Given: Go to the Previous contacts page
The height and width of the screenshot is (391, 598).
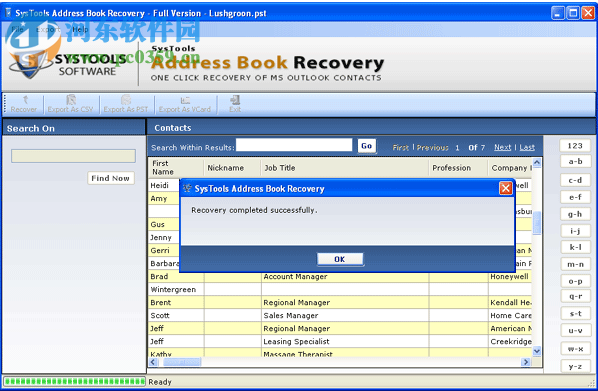Looking at the screenshot, I should tap(432, 148).
